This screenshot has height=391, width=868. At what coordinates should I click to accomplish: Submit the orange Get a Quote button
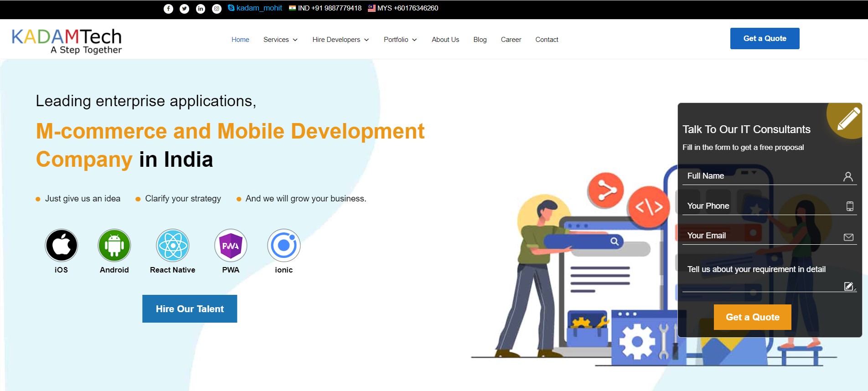click(753, 317)
